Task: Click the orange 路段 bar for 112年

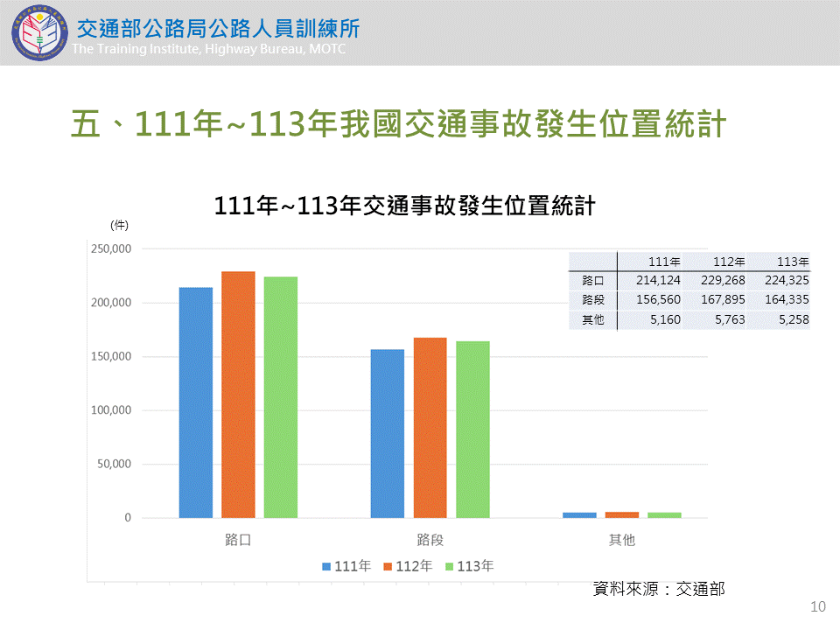Action: [x=430, y=428]
